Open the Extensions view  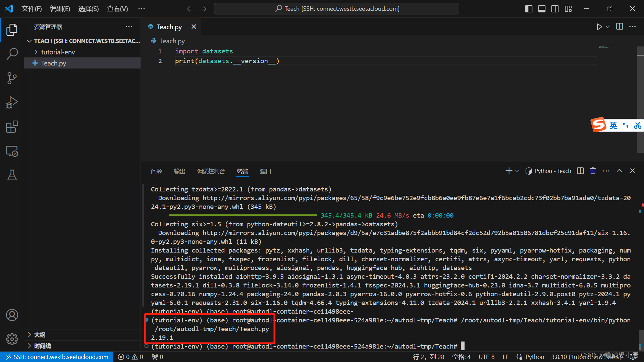12,127
